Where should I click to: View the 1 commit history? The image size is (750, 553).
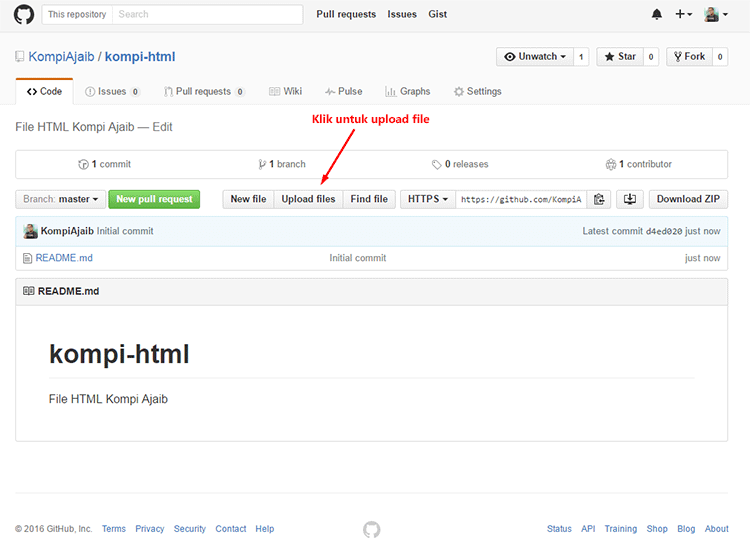104,164
